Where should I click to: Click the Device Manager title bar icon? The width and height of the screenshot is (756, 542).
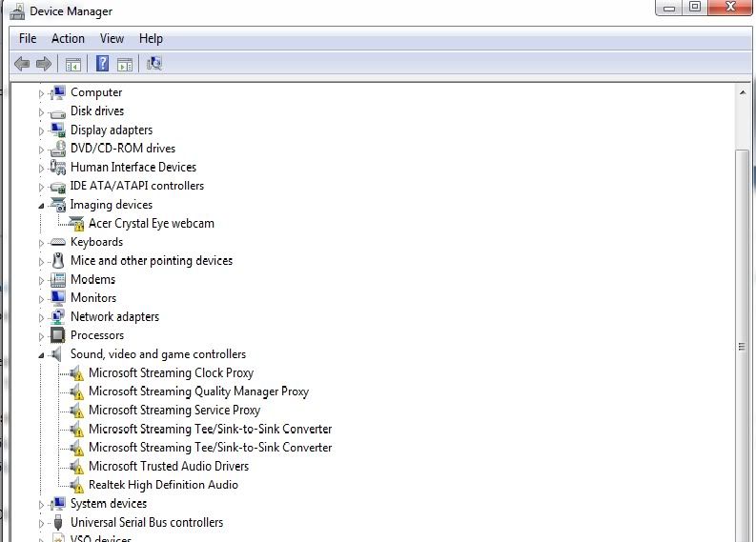coord(17,11)
